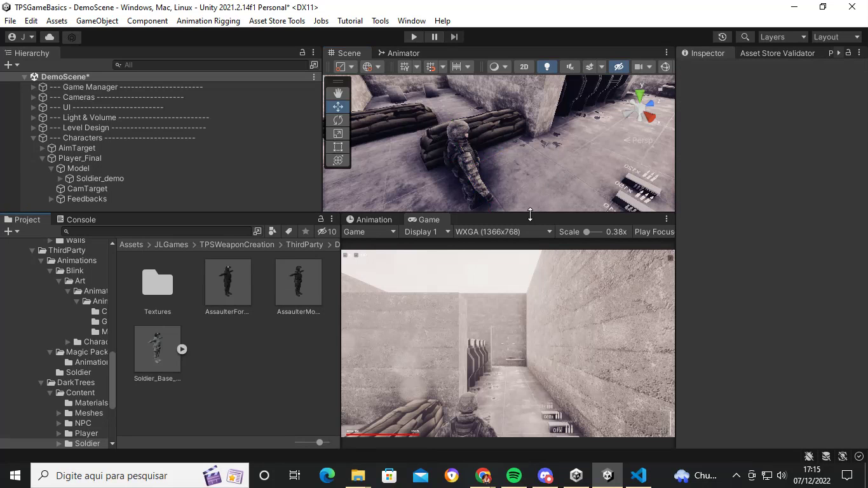
Task: Select the Rotate tool in Scene overlay
Action: click(x=338, y=120)
